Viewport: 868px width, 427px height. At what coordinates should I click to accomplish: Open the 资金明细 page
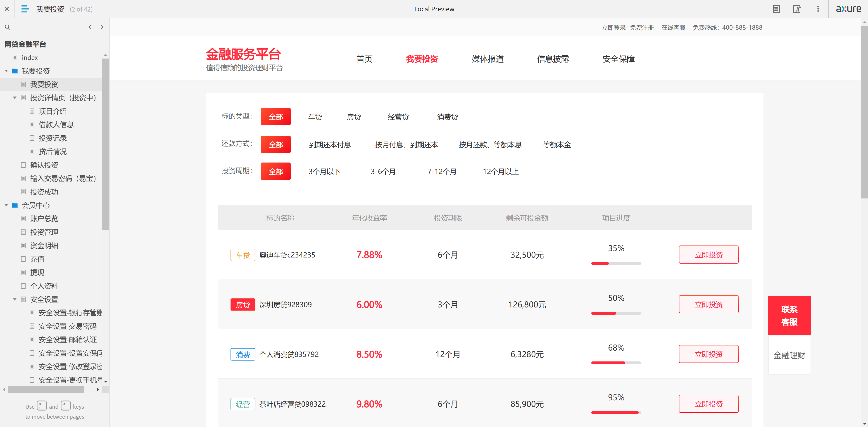(44, 245)
